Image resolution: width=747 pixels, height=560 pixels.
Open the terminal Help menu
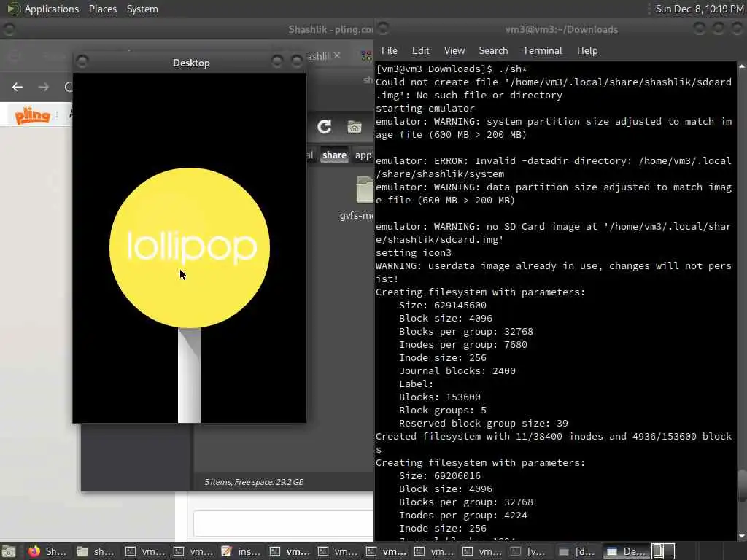[587, 50]
